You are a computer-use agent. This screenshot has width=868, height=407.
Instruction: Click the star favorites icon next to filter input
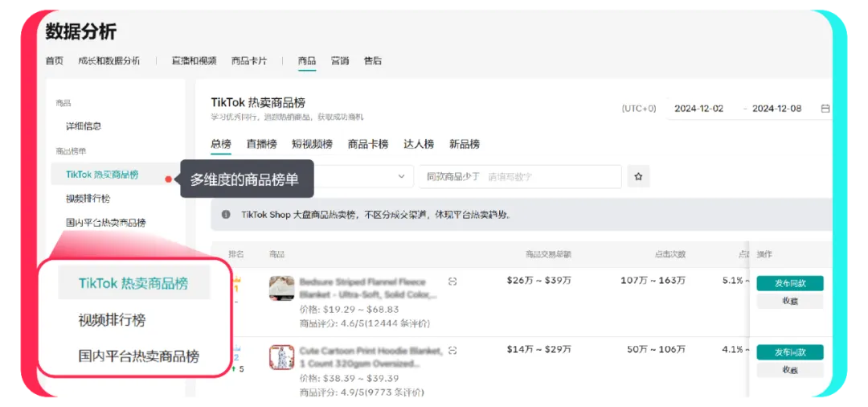(638, 177)
